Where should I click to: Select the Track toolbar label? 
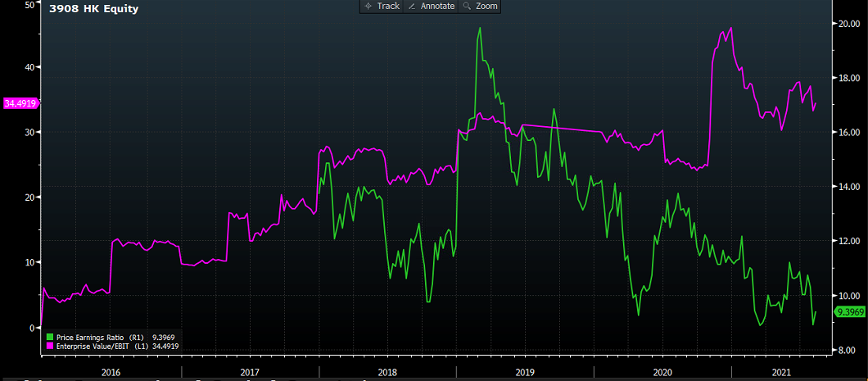(388, 6)
